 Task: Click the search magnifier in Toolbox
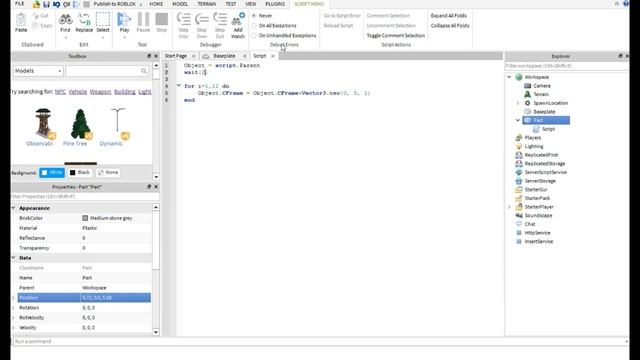(144, 71)
